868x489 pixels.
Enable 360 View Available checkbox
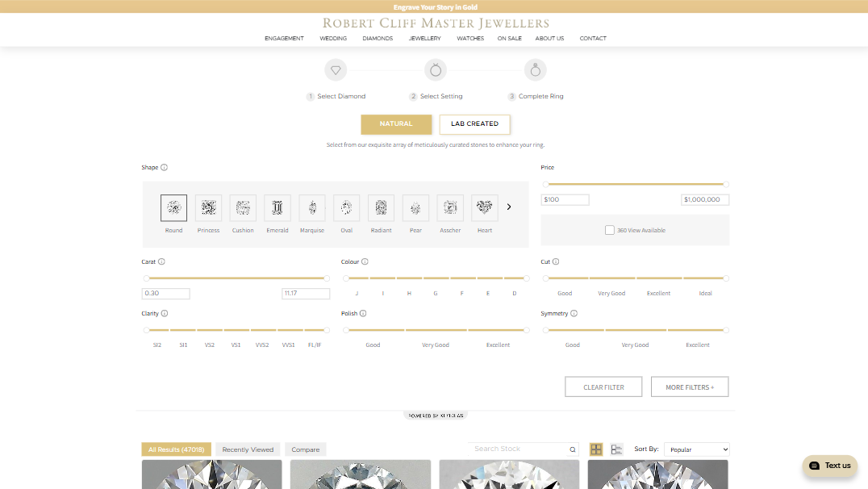coord(610,230)
